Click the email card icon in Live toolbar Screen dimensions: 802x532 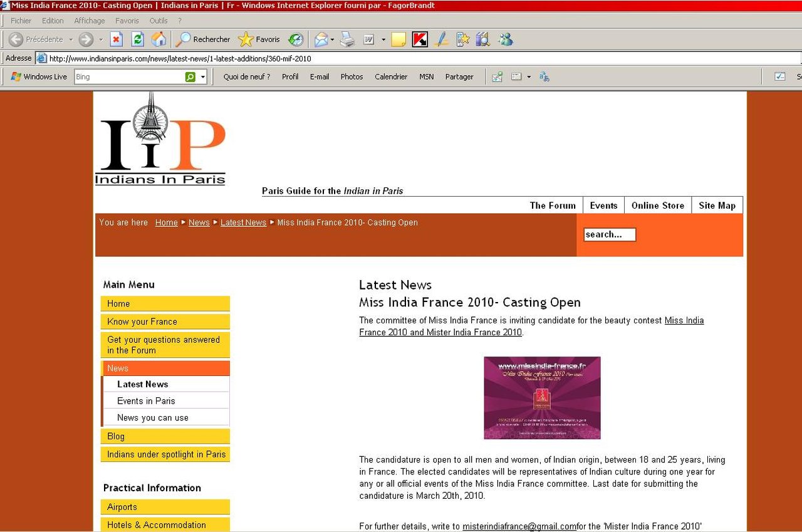(x=516, y=77)
